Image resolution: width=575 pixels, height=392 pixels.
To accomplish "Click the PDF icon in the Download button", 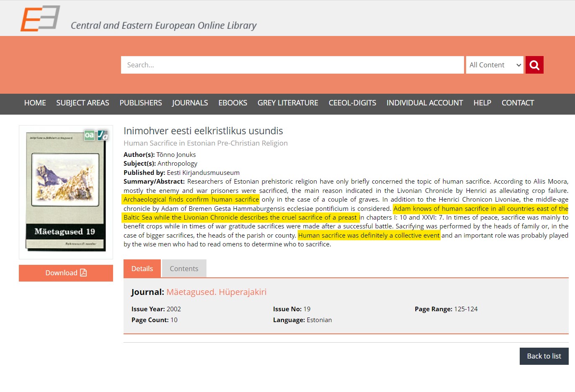I will coord(83,273).
